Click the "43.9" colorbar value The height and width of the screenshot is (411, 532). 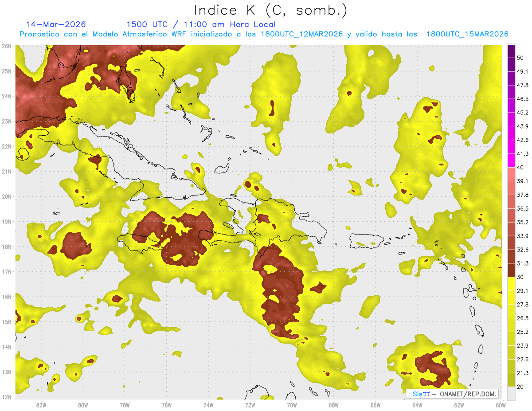pos(523,126)
